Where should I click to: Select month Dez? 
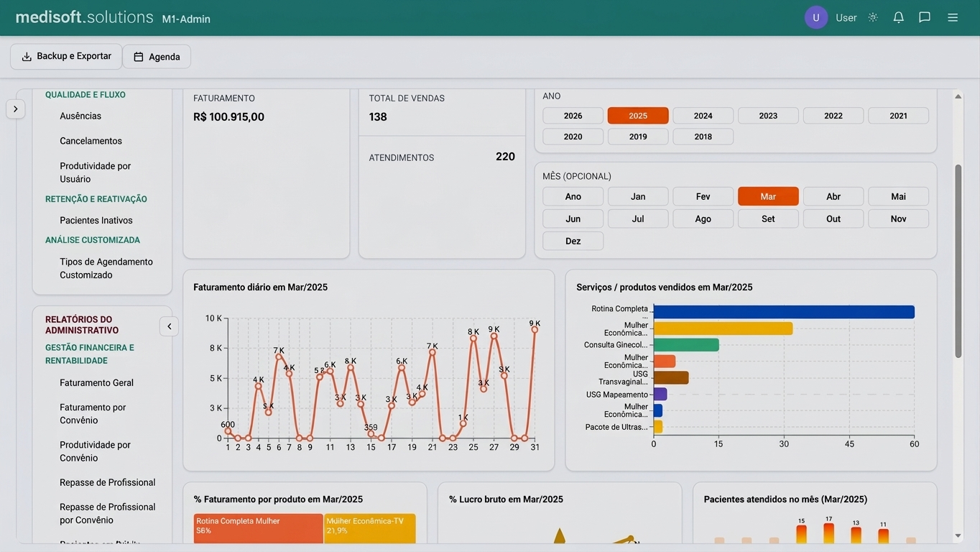pyautogui.click(x=573, y=241)
